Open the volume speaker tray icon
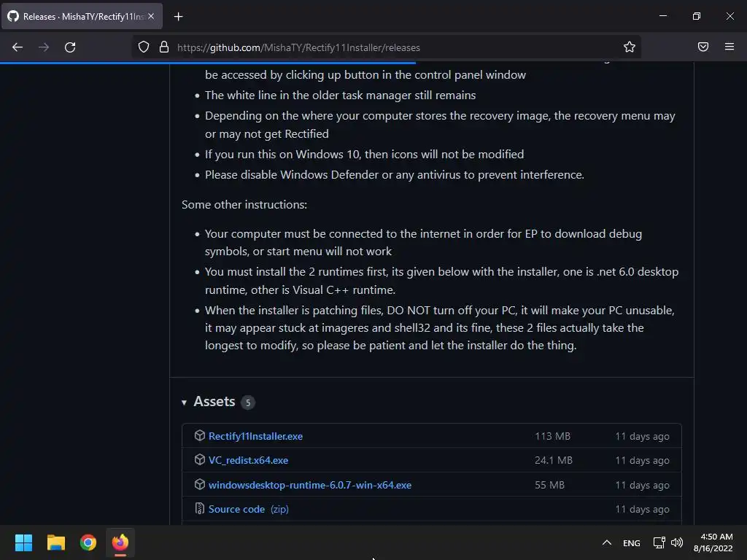This screenshot has width=747, height=560. (x=676, y=542)
